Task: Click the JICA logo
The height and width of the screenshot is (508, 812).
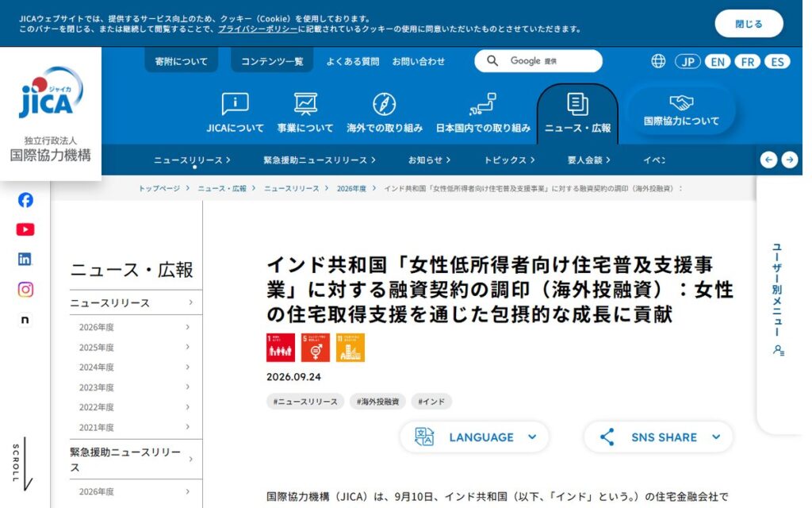Action: (x=51, y=92)
